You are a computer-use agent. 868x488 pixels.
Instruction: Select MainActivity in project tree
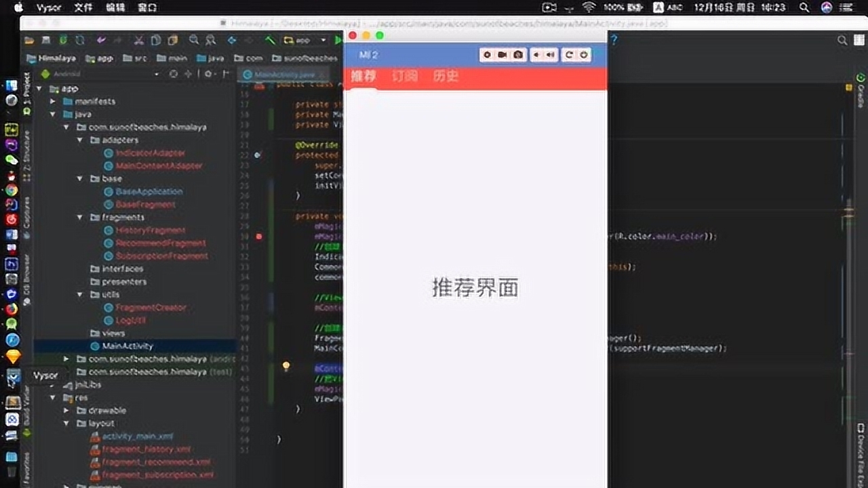point(121,346)
